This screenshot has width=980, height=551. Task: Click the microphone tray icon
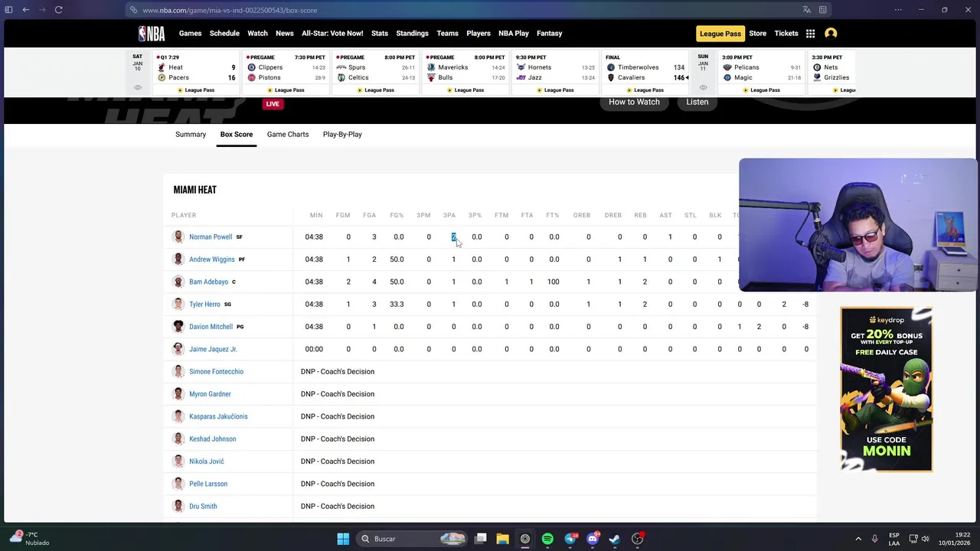coord(874,539)
